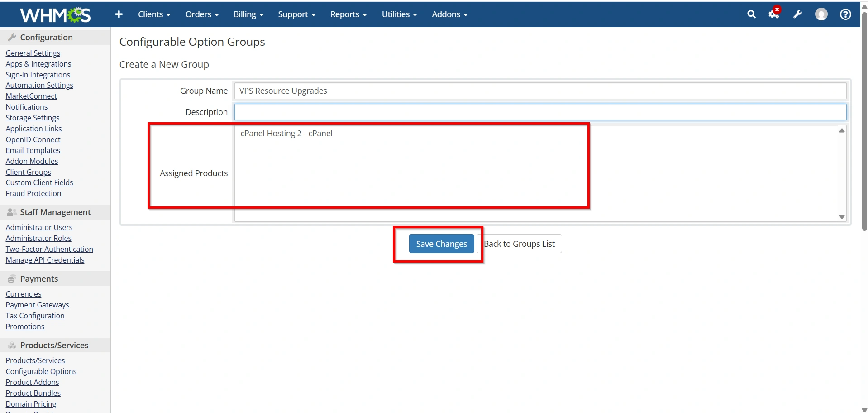Screen dimensions: 868x413
Task: Click products list scroll up arrow
Action: pos(842,130)
